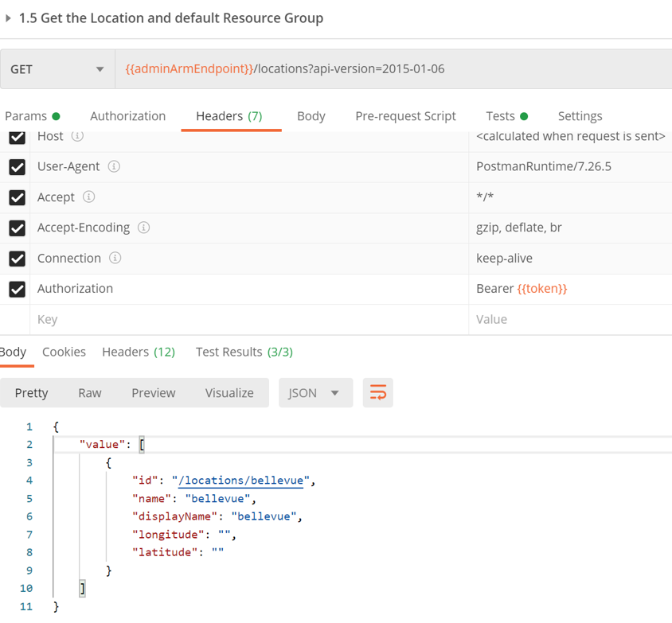Click the "latitude" key in JSON
The height and width of the screenshot is (623, 672).
pyautogui.click(x=165, y=552)
